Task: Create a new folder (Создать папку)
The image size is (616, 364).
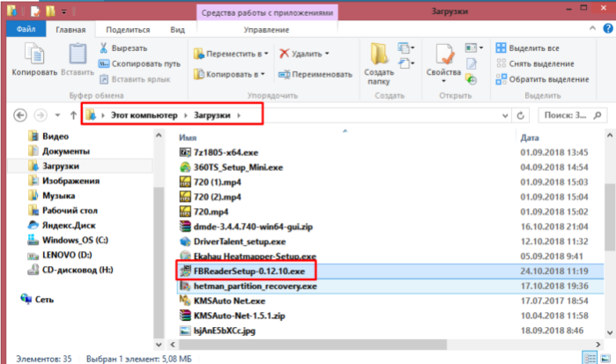Action: click(379, 63)
